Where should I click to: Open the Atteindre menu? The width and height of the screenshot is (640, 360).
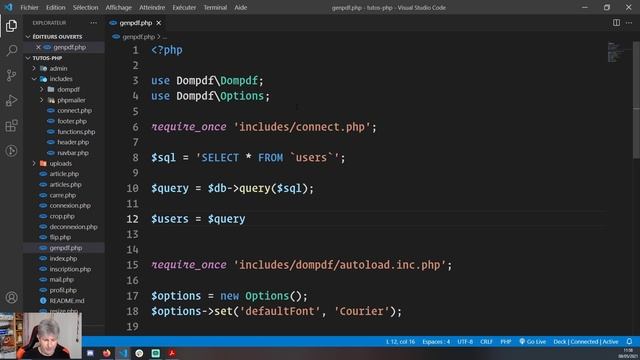[x=152, y=7]
